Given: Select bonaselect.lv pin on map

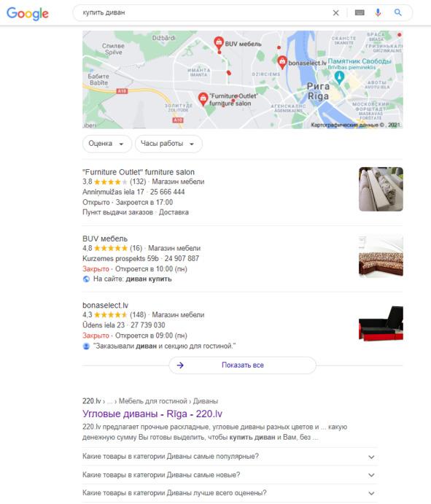Looking at the screenshot, I should click(282, 62).
